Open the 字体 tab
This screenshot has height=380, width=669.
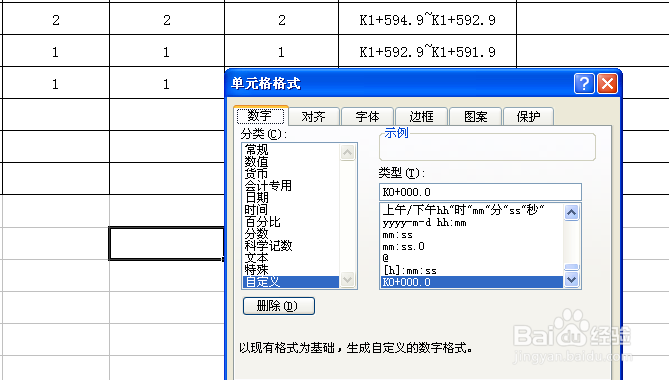pyautogui.click(x=367, y=116)
